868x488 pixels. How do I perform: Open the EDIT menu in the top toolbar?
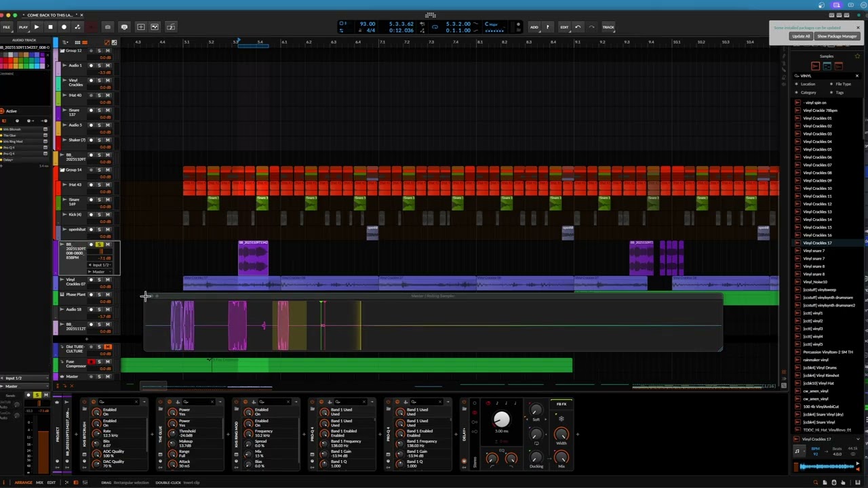click(x=564, y=27)
